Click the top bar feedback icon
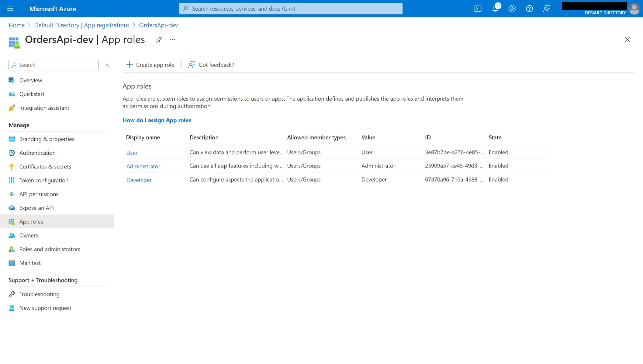The height and width of the screenshot is (364, 643). pyautogui.click(x=546, y=9)
